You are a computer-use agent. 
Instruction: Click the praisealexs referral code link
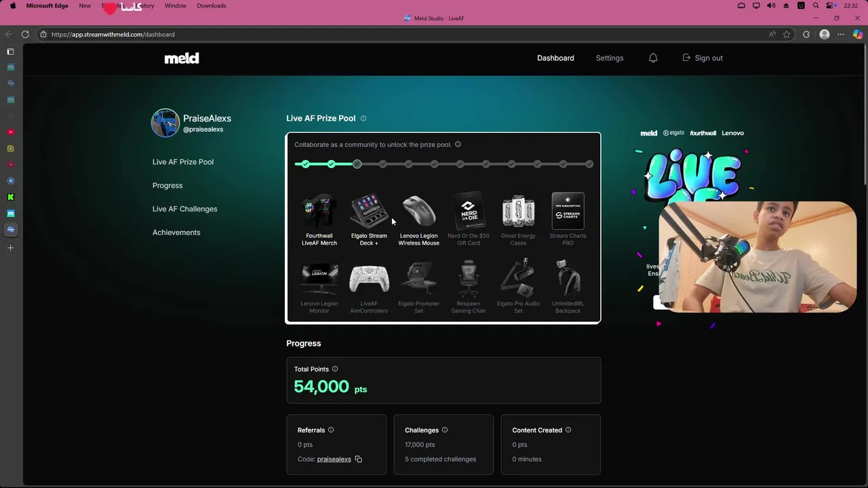[334, 459]
